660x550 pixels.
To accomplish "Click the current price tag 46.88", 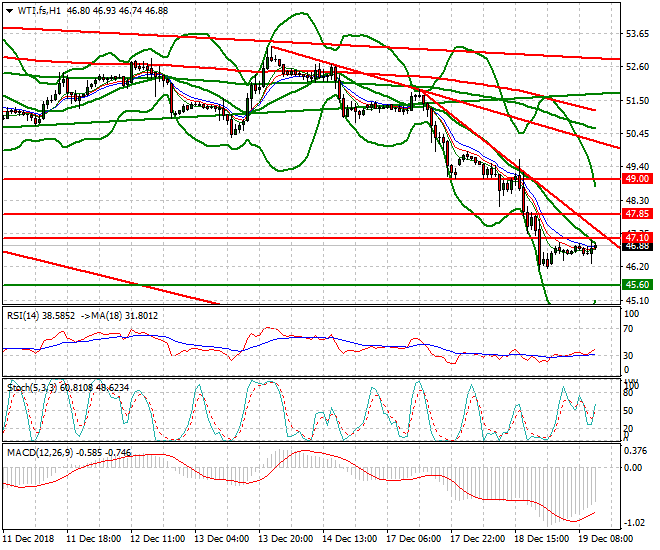I will click(638, 247).
